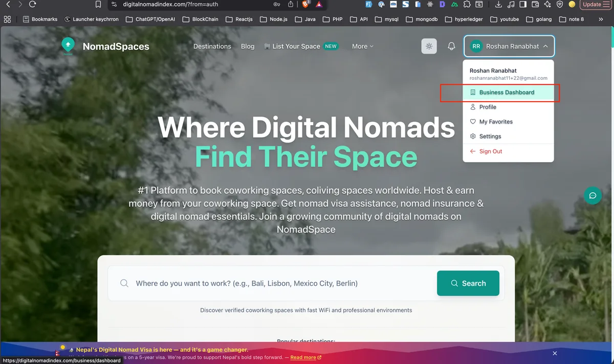Collapse the account menu using the chevron
Image resolution: width=614 pixels, height=364 pixels.
(x=546, y=46)
